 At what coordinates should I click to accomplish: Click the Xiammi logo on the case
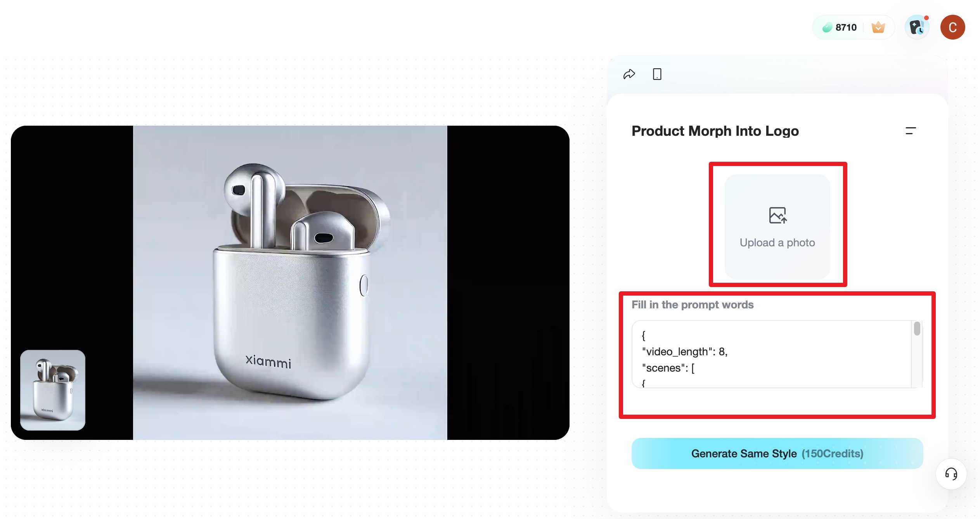(x=268, y=362)
